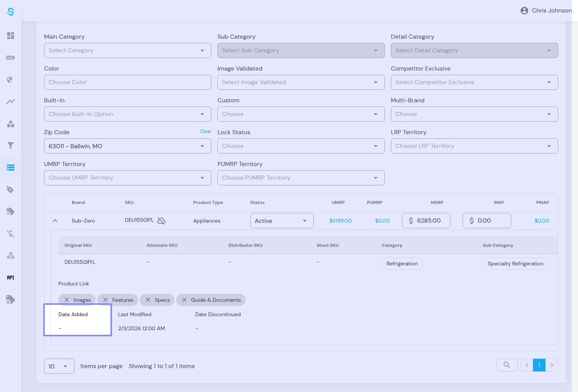Change the Active status dropdown
Screen dimensions: 578x392
[x=282, y=221]
